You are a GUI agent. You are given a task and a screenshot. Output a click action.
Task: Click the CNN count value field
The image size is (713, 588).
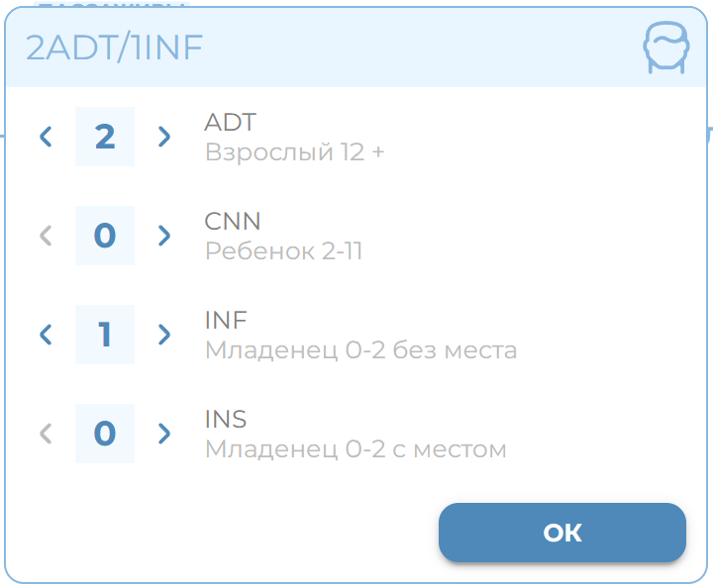click(105, 236)
